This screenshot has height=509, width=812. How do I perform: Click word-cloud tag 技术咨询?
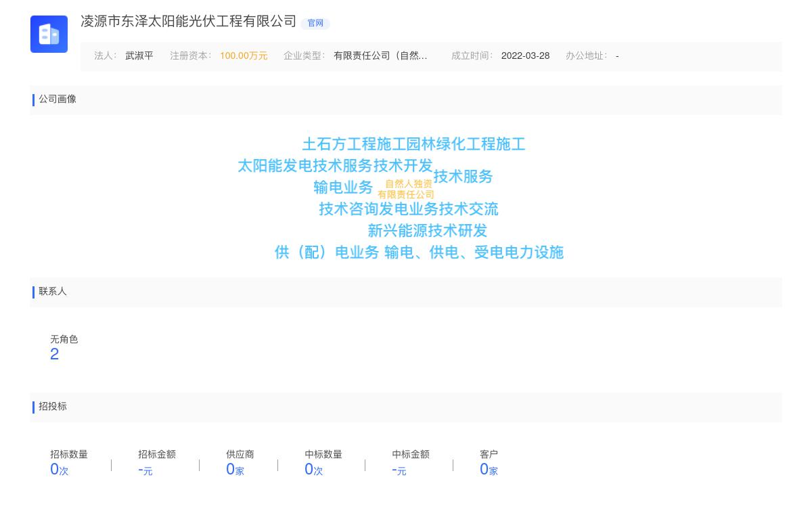pos(348,209)
